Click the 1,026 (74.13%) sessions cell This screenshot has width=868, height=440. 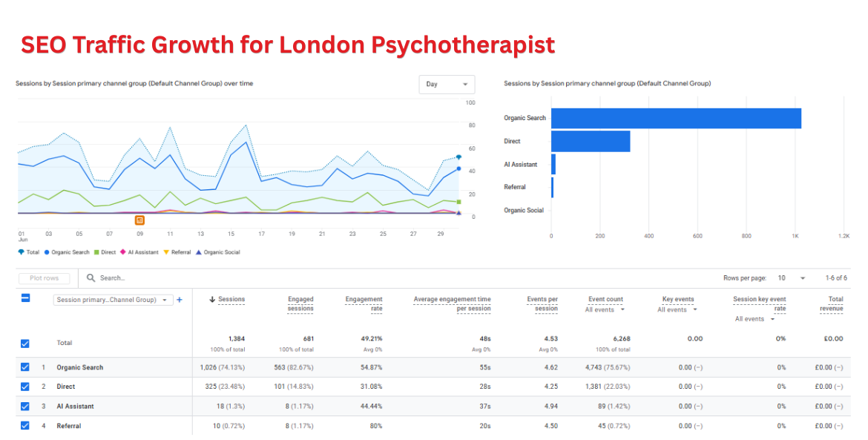pyautogui.click(x=223, y=367)
